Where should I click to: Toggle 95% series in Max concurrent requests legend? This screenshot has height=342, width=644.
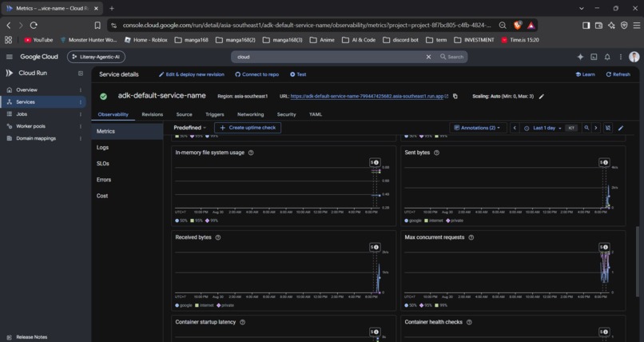[x=426, y=305]
